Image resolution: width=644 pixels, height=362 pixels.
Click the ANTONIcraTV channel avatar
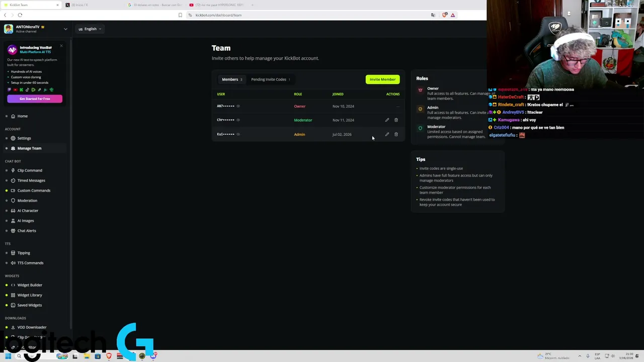click(9, 29)
